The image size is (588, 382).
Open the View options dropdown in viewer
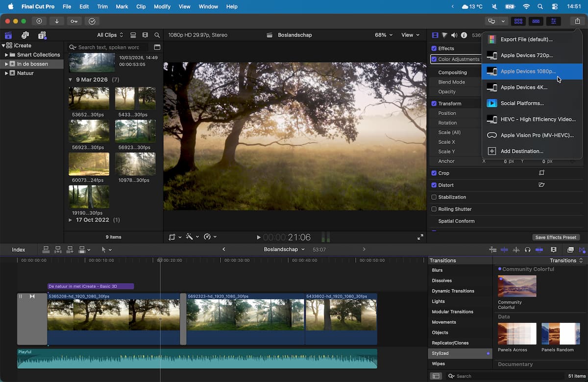(x=411, y=35)
